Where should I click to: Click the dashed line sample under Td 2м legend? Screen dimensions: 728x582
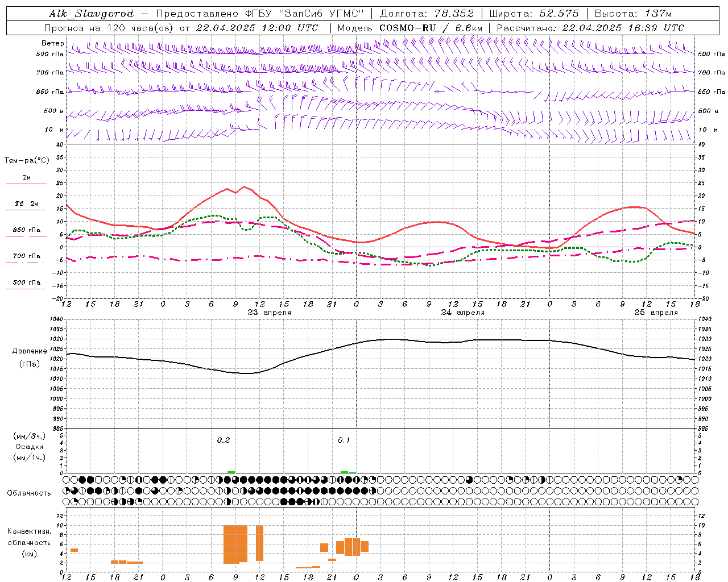tap(26, 210)
